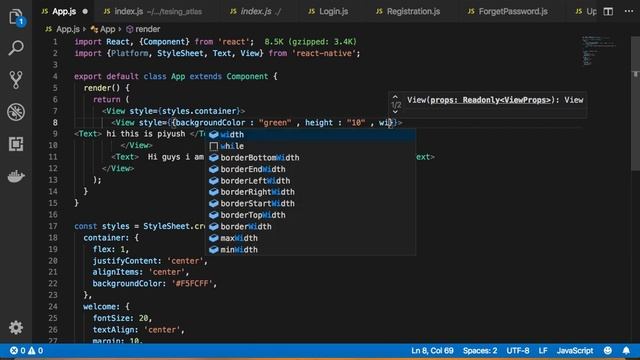The image size is (640, 360).
Task: Click the split editor icon
Action: point(608,11)
